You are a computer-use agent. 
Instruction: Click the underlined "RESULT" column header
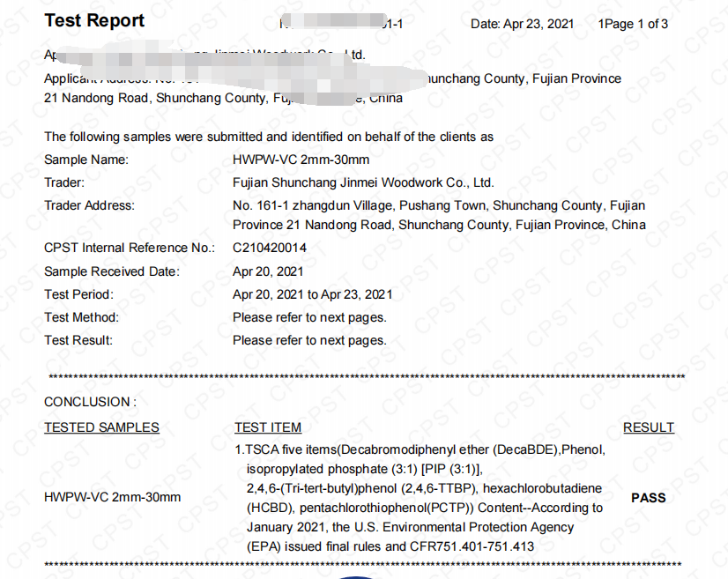[648, 427]
